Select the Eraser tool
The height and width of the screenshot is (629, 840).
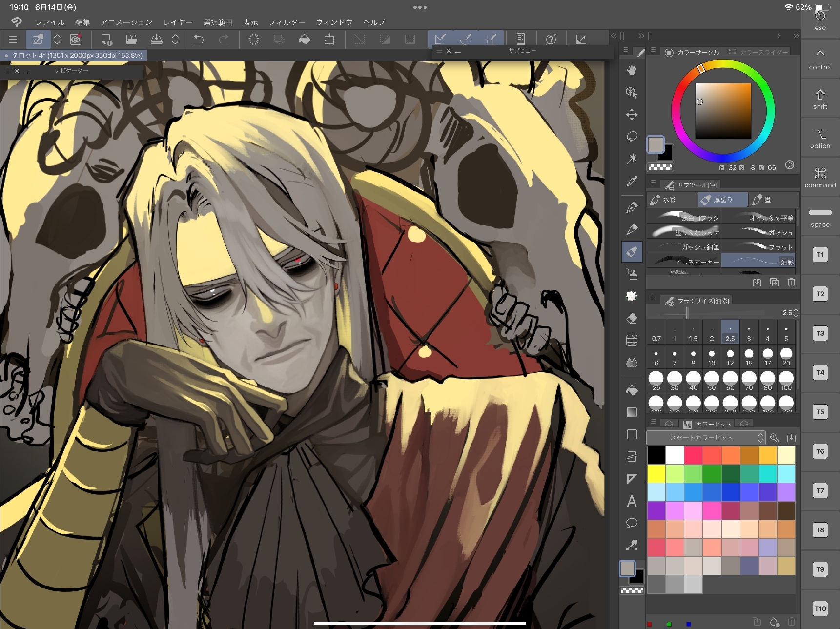[632, 319]
